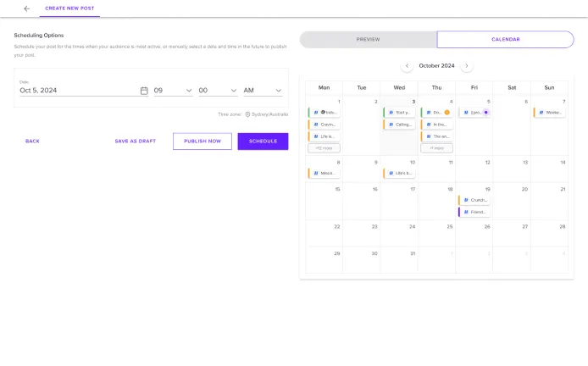Open the AM/PM dropdown
Screen dimensions: 588x366
263,91
